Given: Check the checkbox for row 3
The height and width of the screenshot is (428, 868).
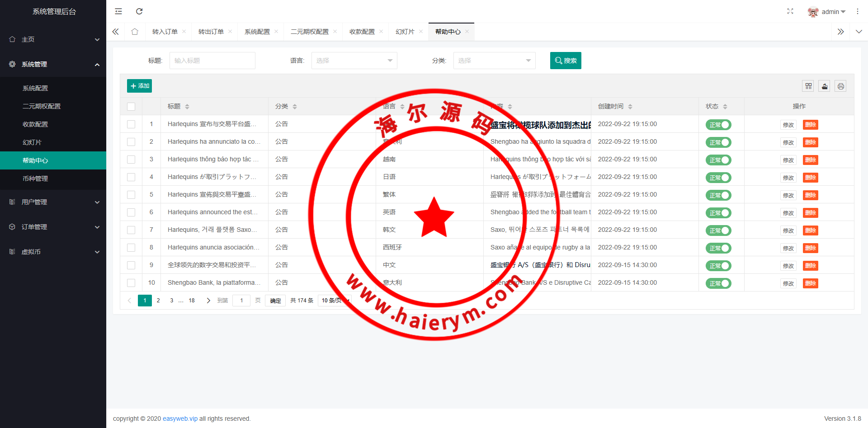Looking at the screenshot, I should (x=131, y=160).
